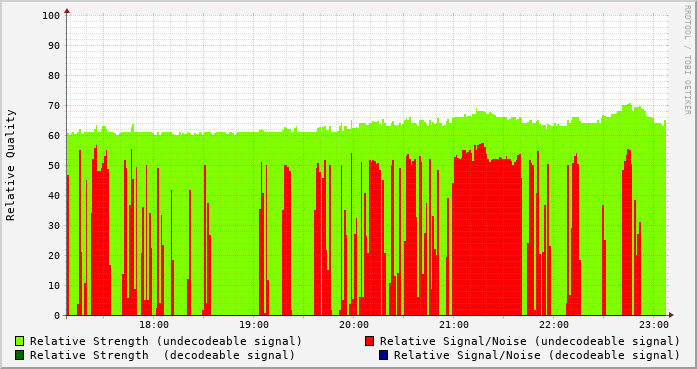Click the red Signal/Noise undecodeable swatch
The width and height of the screenshot is (697, 369).
click(x=369, y=341)
